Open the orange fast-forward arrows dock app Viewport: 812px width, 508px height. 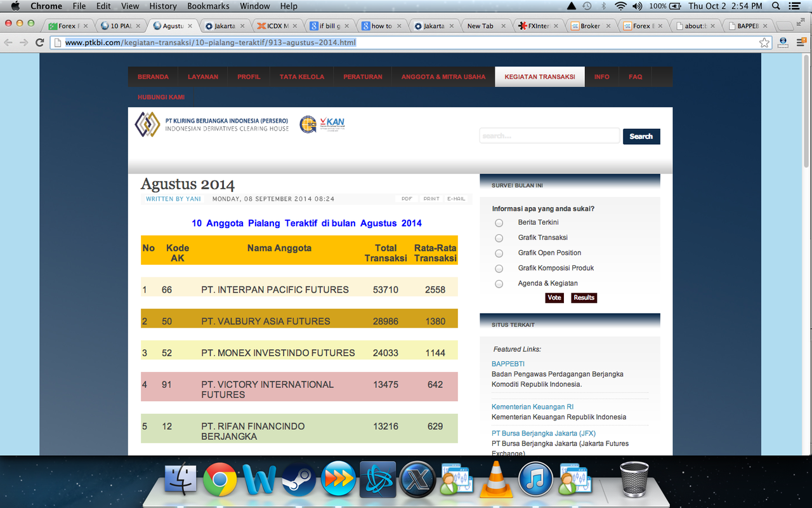pos(338,479)
